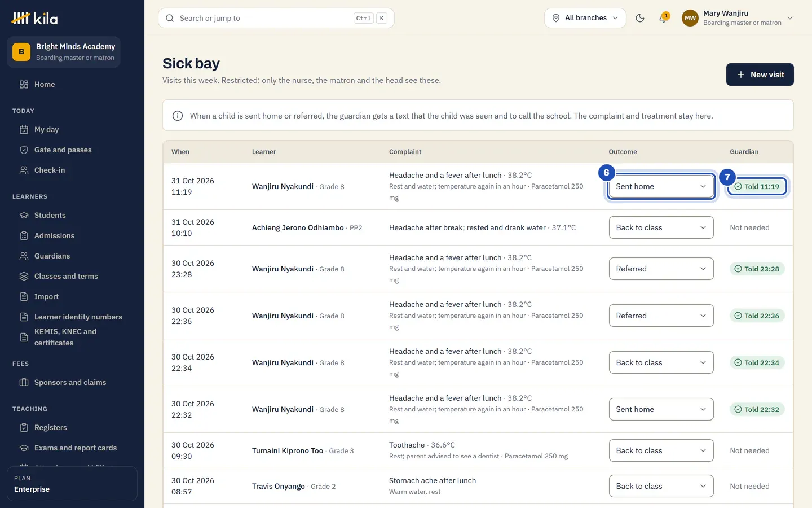Viewport: 812px width, 508px height.
Task: Open Check-in page
Action: (x=72, y=170)
